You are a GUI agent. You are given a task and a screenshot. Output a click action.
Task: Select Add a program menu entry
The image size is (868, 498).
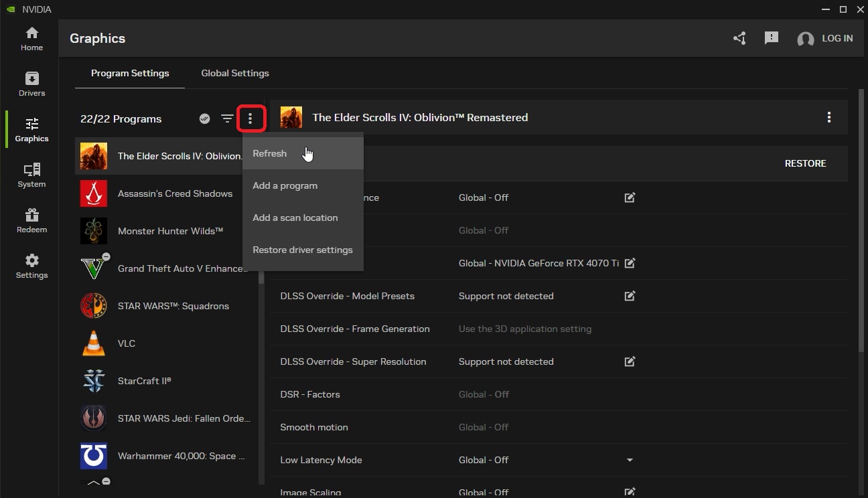tap(303, 185)
